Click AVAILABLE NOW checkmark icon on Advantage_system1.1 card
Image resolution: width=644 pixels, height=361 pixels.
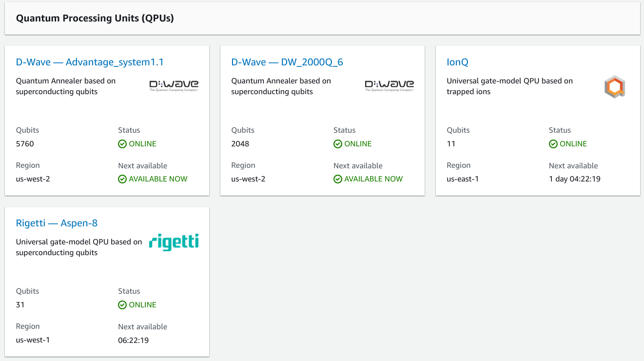[x=122, y=179]
